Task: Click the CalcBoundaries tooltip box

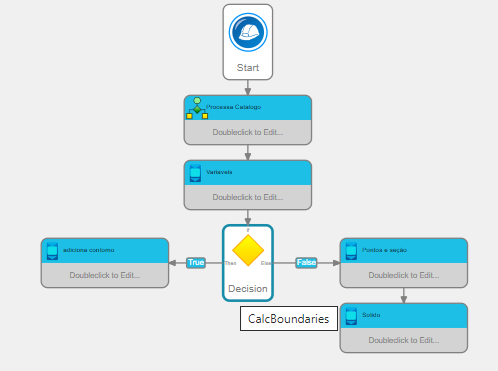Action: click(x=289, y=319)
